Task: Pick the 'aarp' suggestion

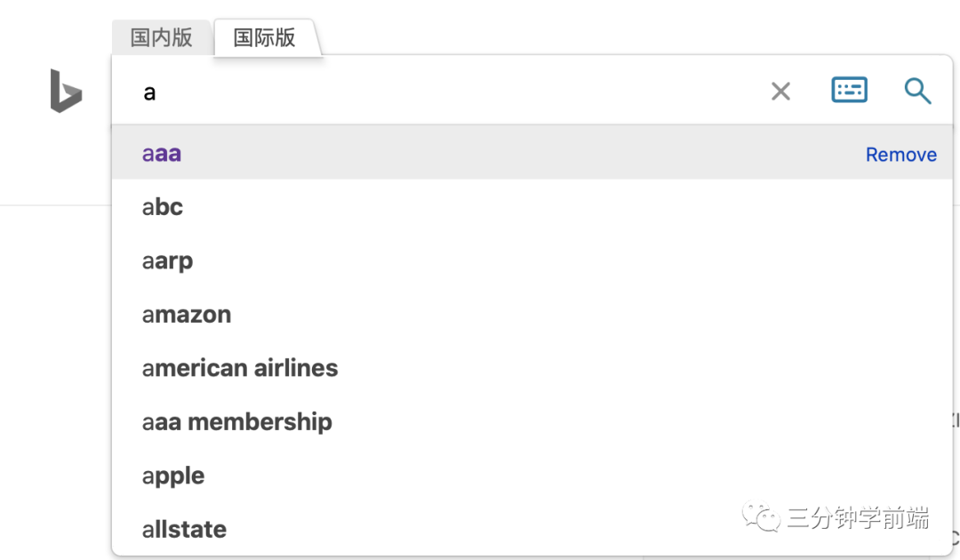Action: (x=167, y=261)
